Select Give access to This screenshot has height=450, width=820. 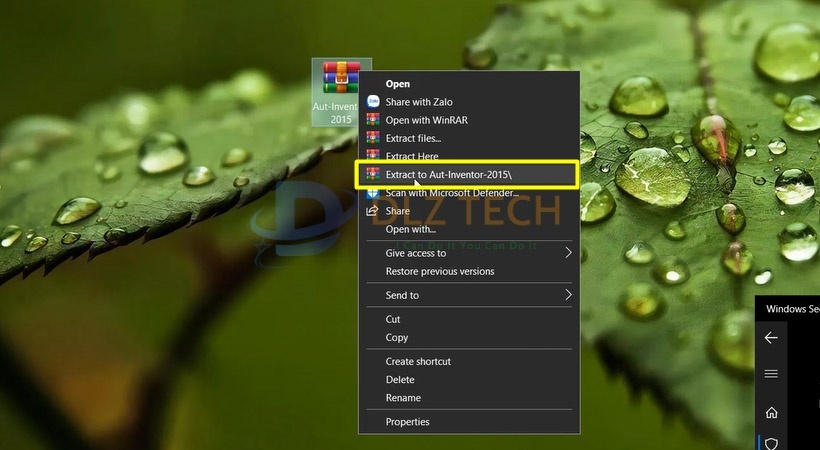click(x=469, y=253)
